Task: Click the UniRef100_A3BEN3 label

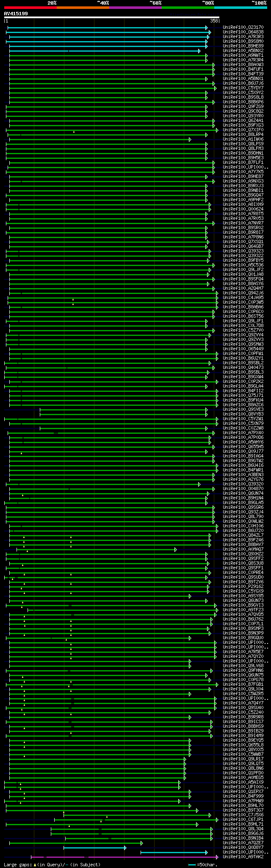Action: point(243,475)
